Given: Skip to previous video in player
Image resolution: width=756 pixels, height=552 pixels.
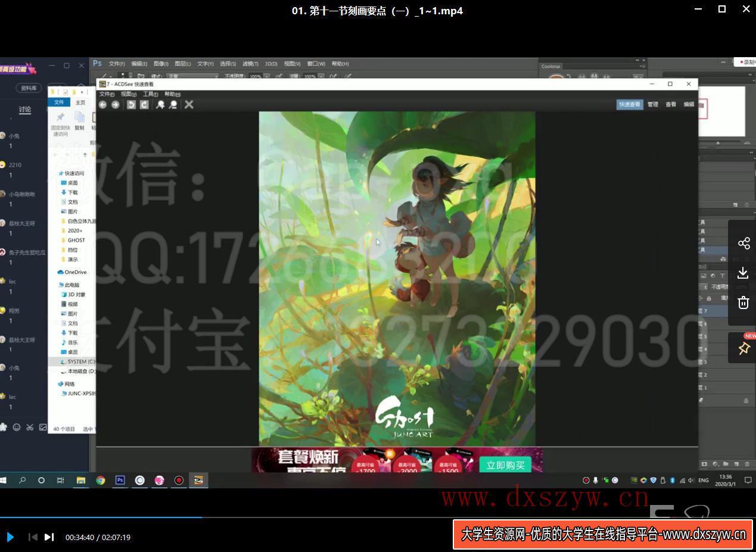Looking at the screenshot, I should (x=33, y=537).
